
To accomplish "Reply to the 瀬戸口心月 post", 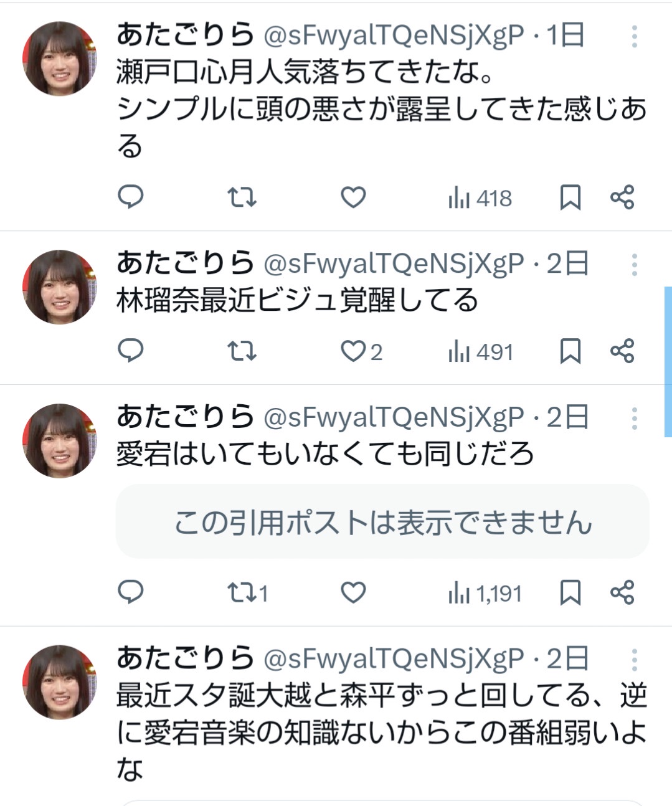I will (x=131, y=197).
